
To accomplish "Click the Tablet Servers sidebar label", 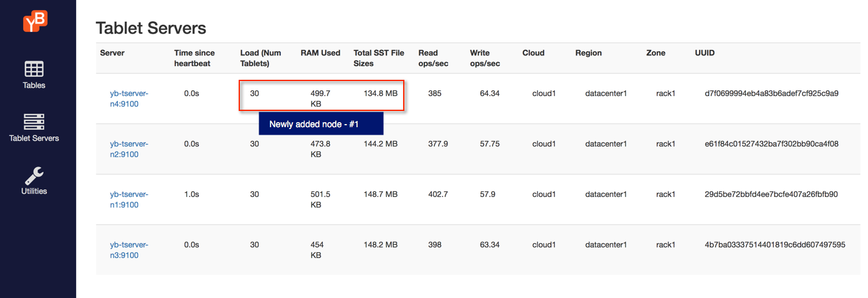I will tap(34, 138).
